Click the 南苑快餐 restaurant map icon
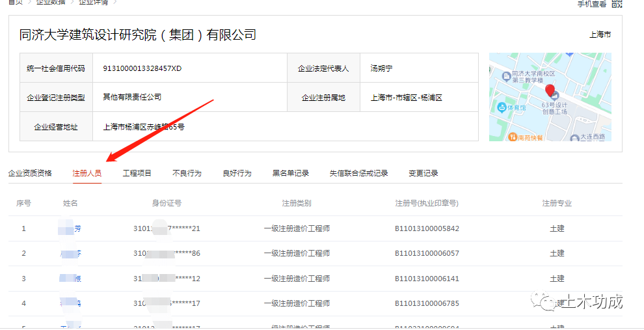The width and height of the screenshot is (644, 330). (512, 137)
